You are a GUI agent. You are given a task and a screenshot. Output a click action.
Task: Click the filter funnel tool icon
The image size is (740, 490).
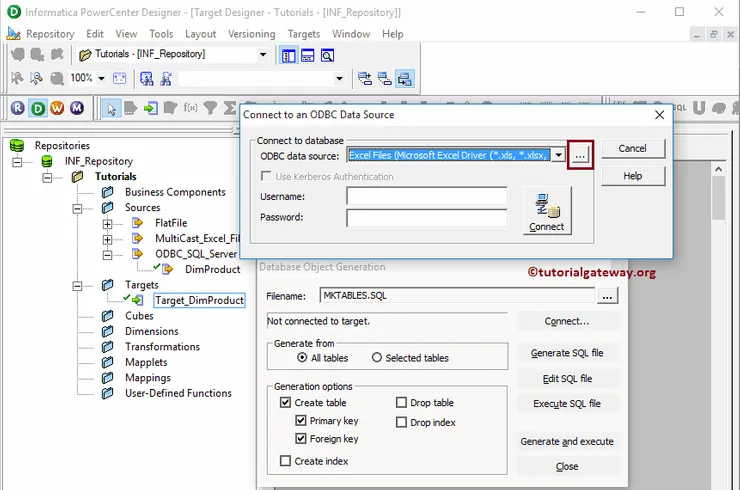[x=210, y=108]
